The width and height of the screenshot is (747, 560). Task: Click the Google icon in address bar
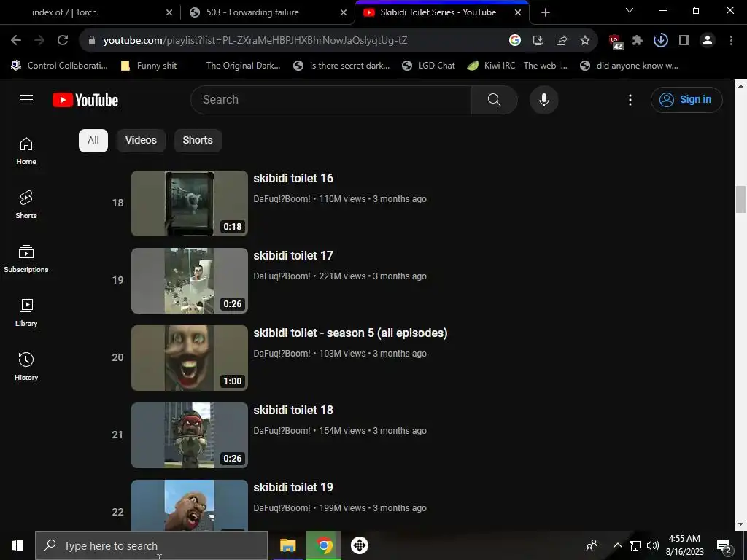pos(514,41)
